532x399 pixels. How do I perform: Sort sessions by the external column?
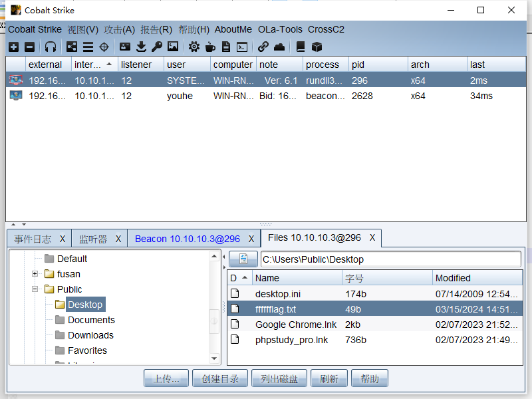49,65
